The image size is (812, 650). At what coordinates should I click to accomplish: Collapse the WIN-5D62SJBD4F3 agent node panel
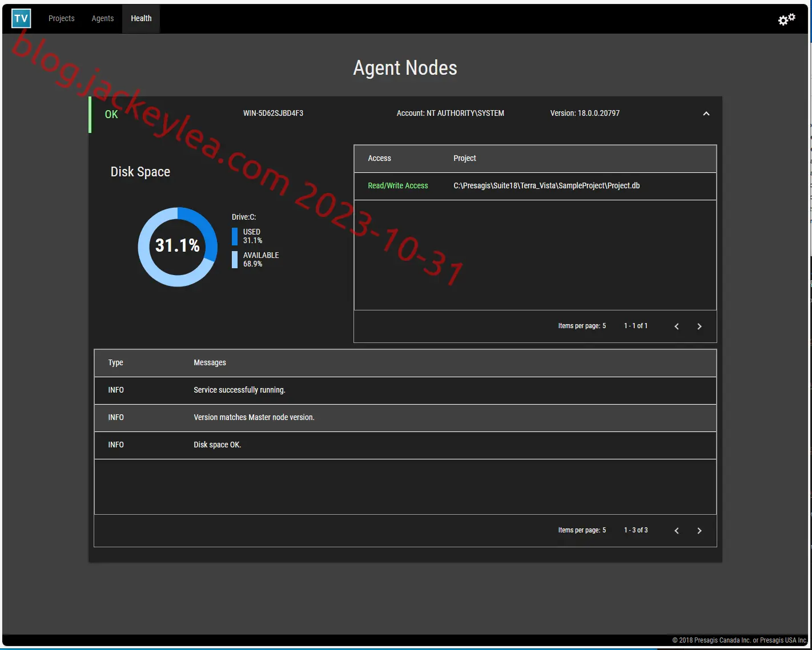pyautogui.click(x=706, y=114)
